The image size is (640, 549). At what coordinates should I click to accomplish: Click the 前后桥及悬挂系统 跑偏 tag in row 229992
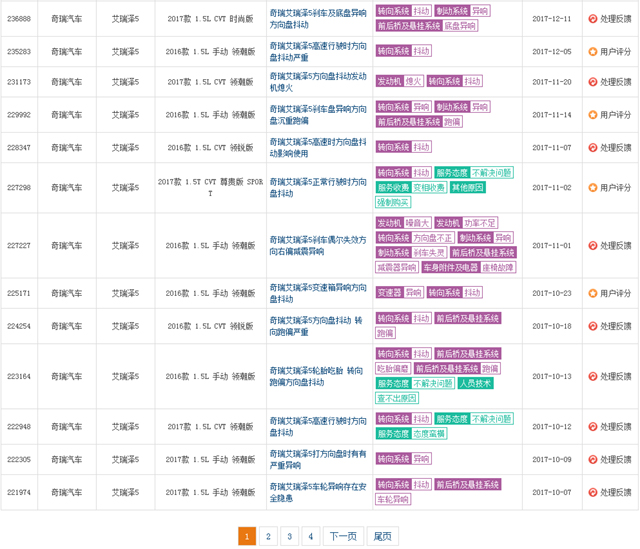coord(419,122)
